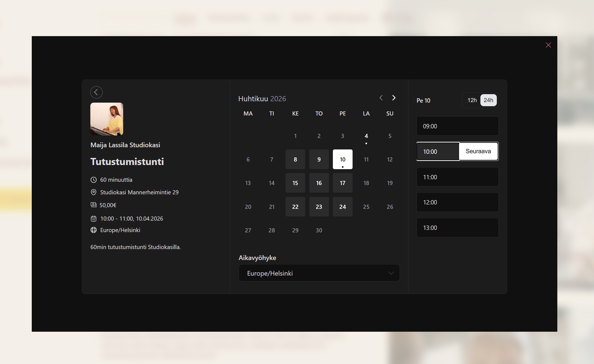Viewport: 594px width, 364px height.
Task: Go to previous month arrow
Action: click(381, 98)
